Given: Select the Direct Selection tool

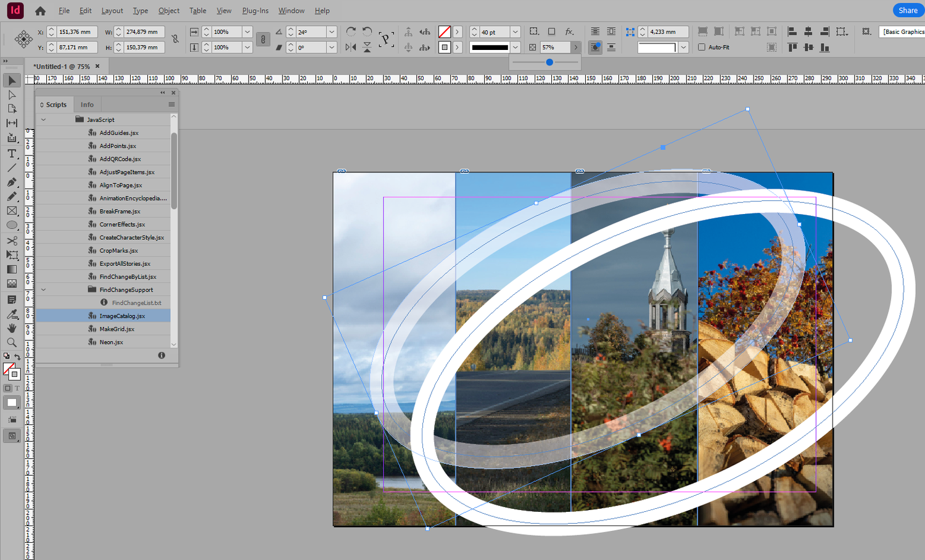Looking at the screenshot, I should coord(12,95).
